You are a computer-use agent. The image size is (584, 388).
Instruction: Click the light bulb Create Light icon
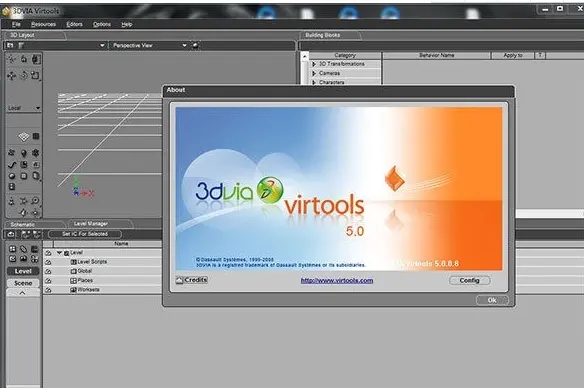(x=23, y=153)
